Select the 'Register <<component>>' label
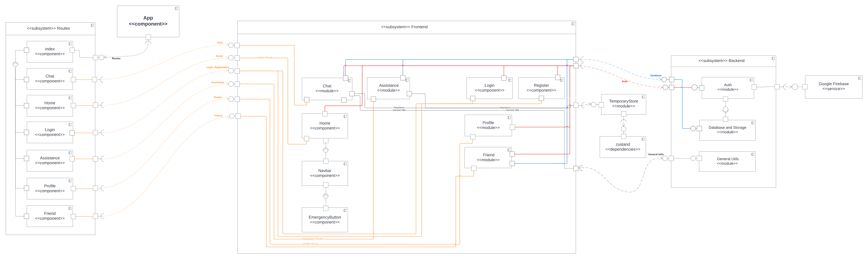The width and height of the screenshot is (868, 259). click(x=541, y=88)
